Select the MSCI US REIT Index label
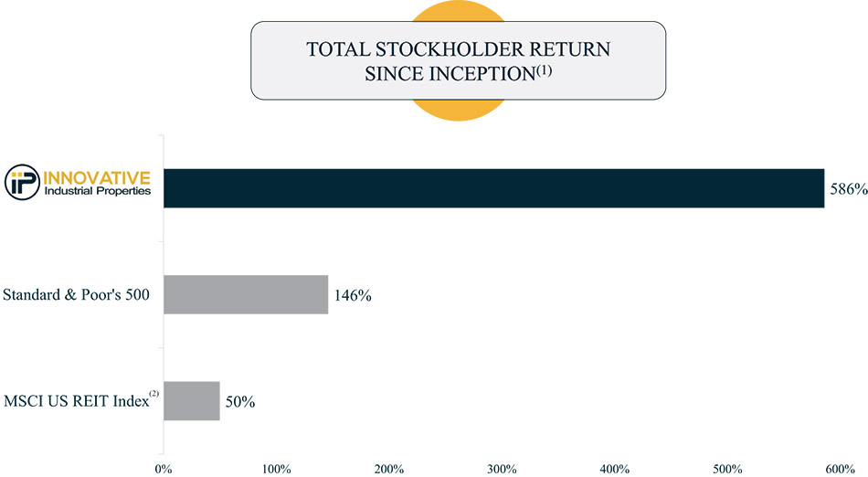868x477 pixels. click(75, 402)
